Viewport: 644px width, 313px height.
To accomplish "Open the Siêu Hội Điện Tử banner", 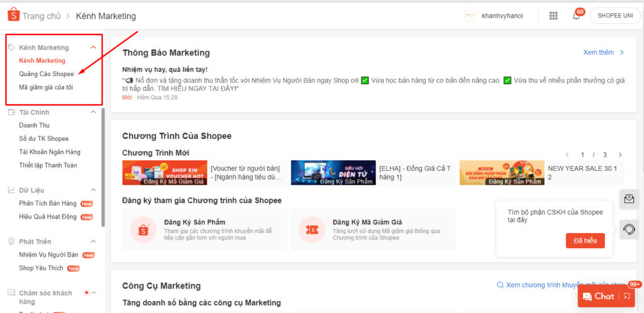I will pos(333,173).
